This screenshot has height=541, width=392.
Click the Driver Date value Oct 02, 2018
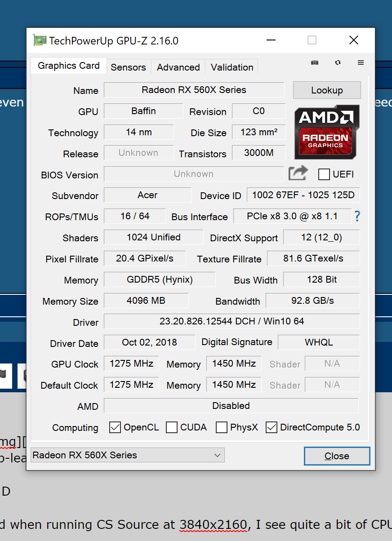coord(150,342)
